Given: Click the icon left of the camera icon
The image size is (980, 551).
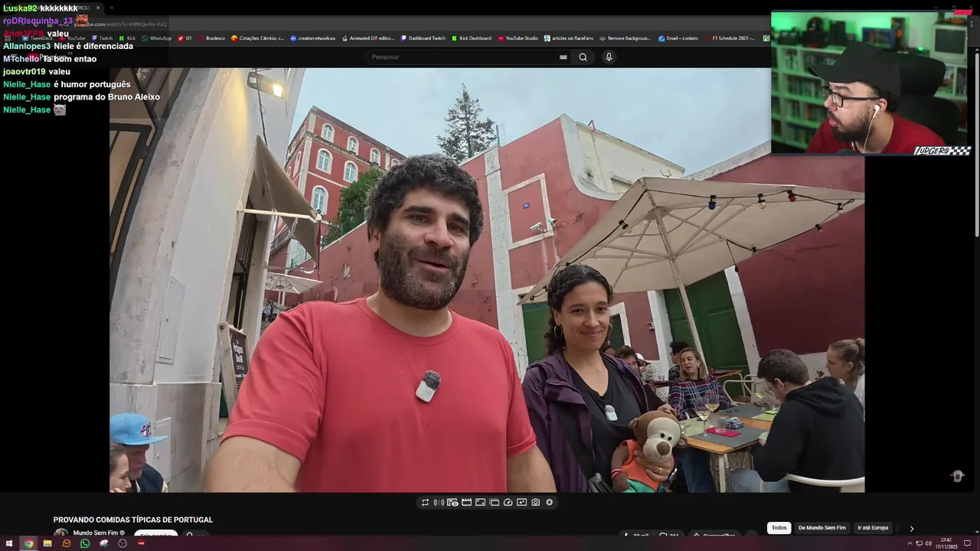Looking at the screenshot, I should (x=521, y=503).
